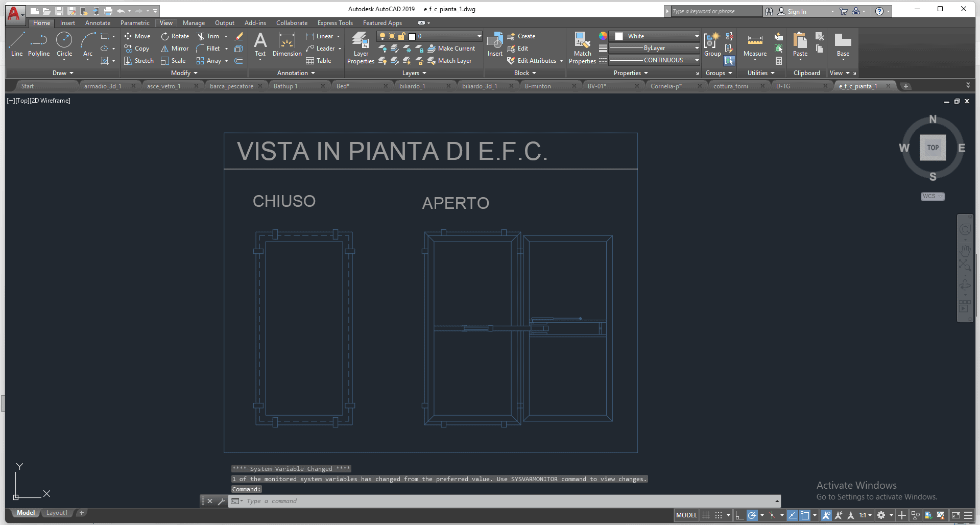Select the Line draw tool
Viewport: 980px width, 525px height.
tap(16, 44)
